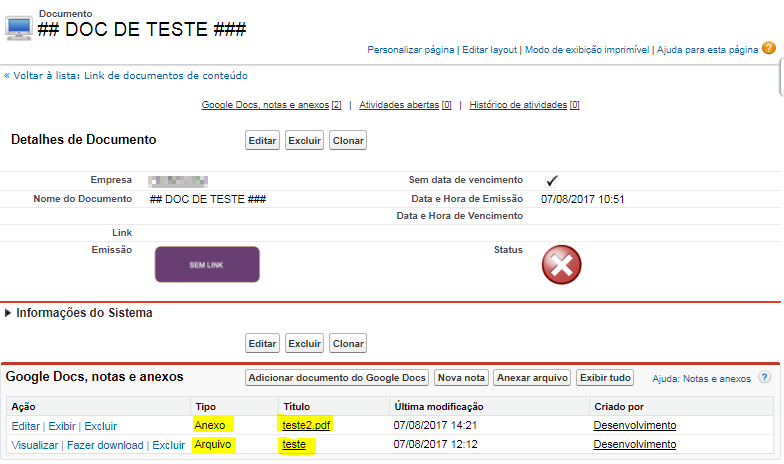Click the blurred Empresa value

(178, 180)
